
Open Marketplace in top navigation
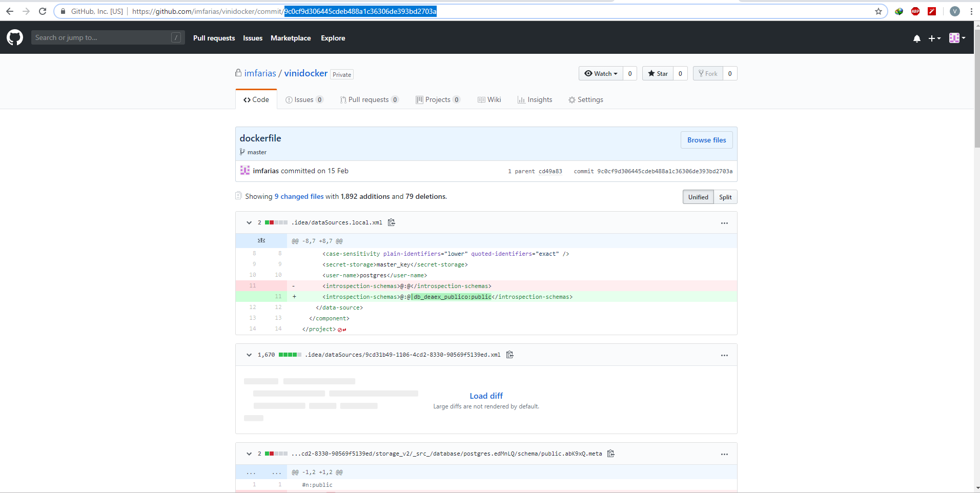click(x=291, y=38)
